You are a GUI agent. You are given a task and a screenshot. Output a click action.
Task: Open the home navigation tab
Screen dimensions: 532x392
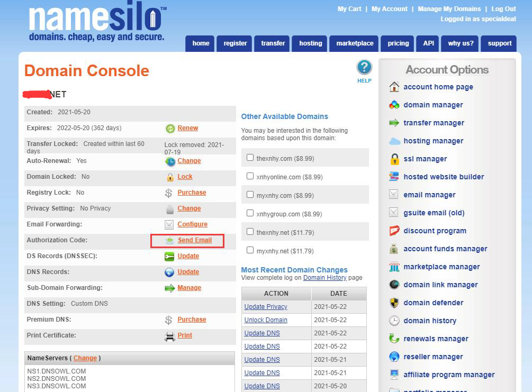pos(200,43)
